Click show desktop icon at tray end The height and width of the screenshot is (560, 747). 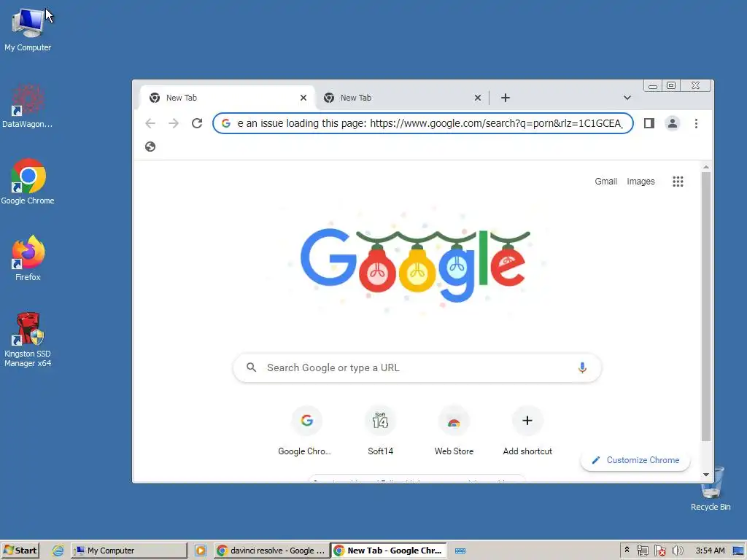[x=738, y=551]
